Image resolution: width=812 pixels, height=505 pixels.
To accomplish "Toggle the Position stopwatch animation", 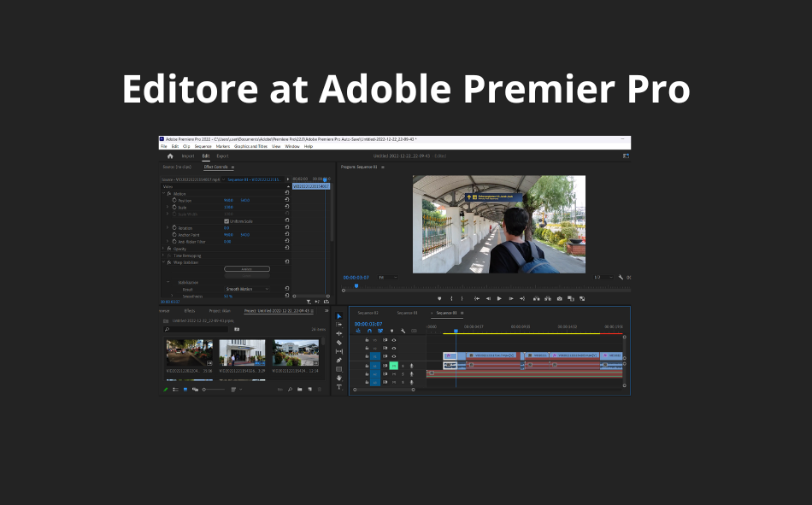I will 174,200.
